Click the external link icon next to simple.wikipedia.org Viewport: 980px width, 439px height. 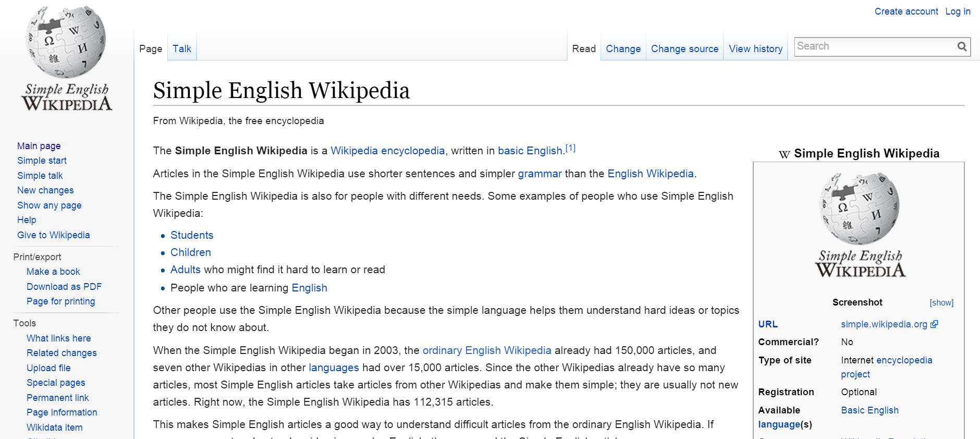(x=934, y=324)
